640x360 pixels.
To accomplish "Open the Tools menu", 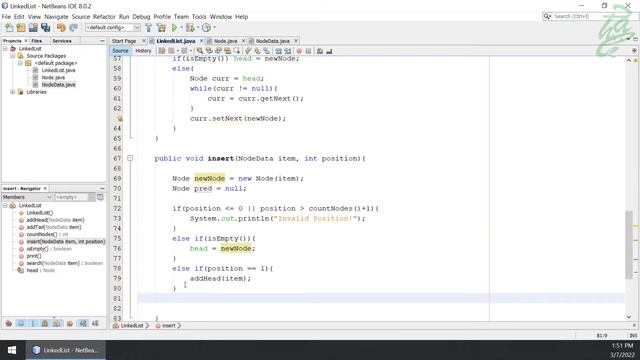I will point(199,17).
